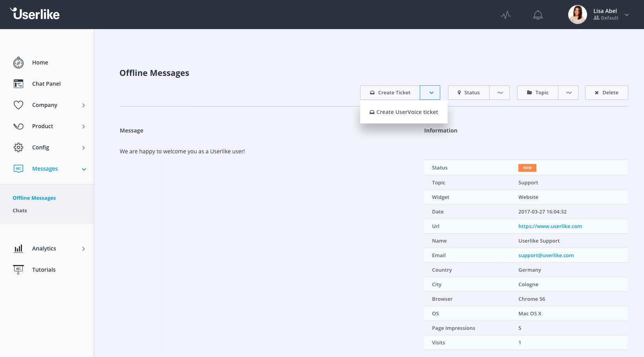Click the Topic value 'Support'

[x=528, y=182]
